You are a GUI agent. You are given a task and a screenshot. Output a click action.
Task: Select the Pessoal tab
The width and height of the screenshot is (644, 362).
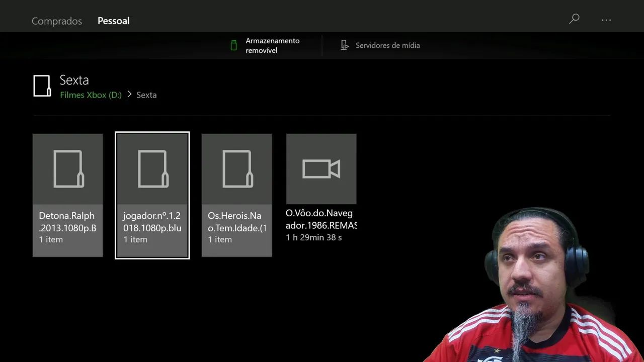114,21
